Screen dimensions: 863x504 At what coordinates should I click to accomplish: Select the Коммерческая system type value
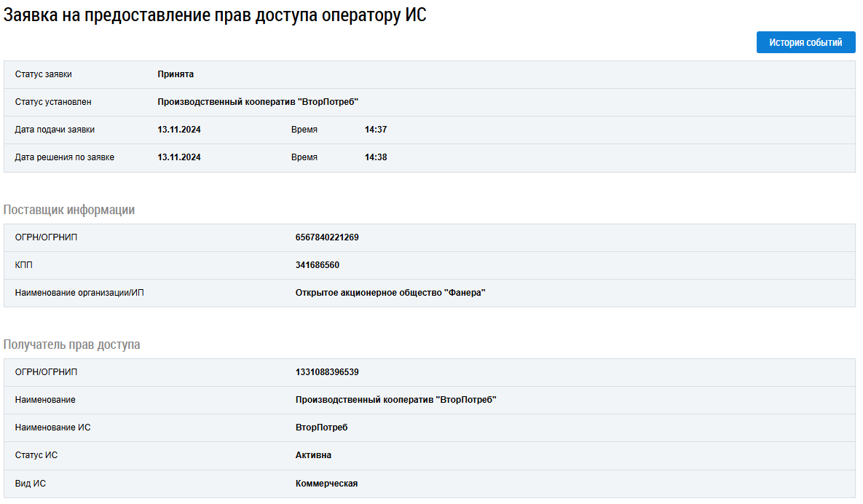point(326,484)
